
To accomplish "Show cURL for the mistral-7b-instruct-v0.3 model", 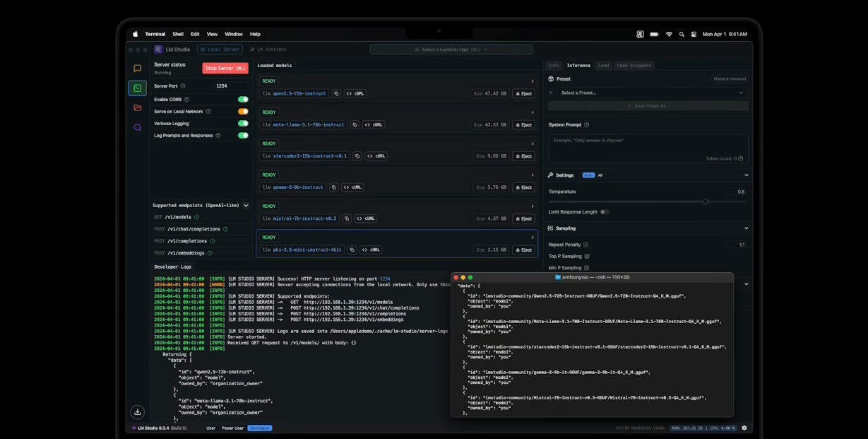I will [365, 218].
